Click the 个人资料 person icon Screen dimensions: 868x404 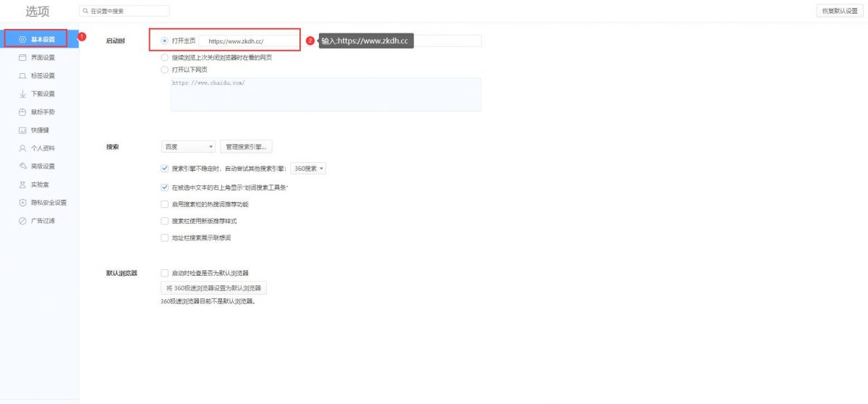pos(23,148)
